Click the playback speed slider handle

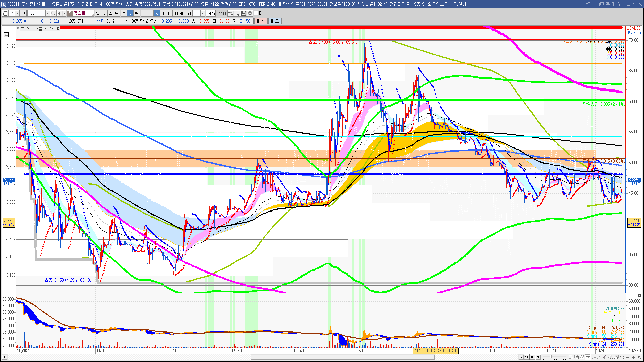(551, 357)
